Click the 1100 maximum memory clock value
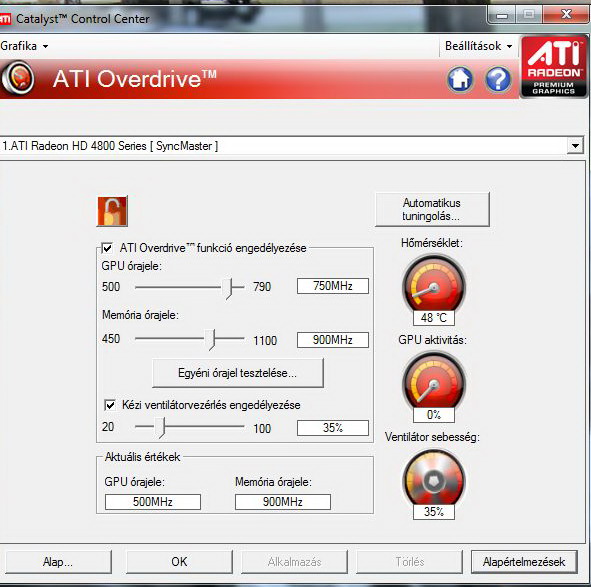Screen dimensions: 591x587 (x=265, y=341)
